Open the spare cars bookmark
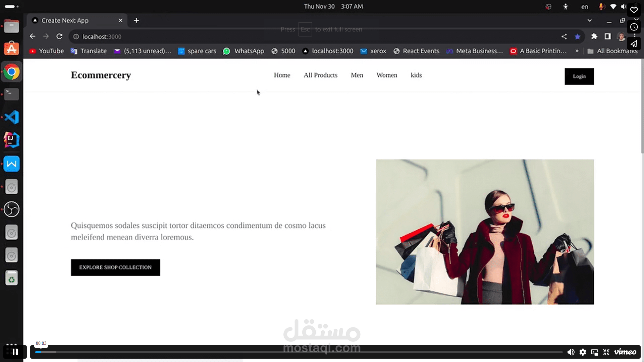 click(197, 51)
